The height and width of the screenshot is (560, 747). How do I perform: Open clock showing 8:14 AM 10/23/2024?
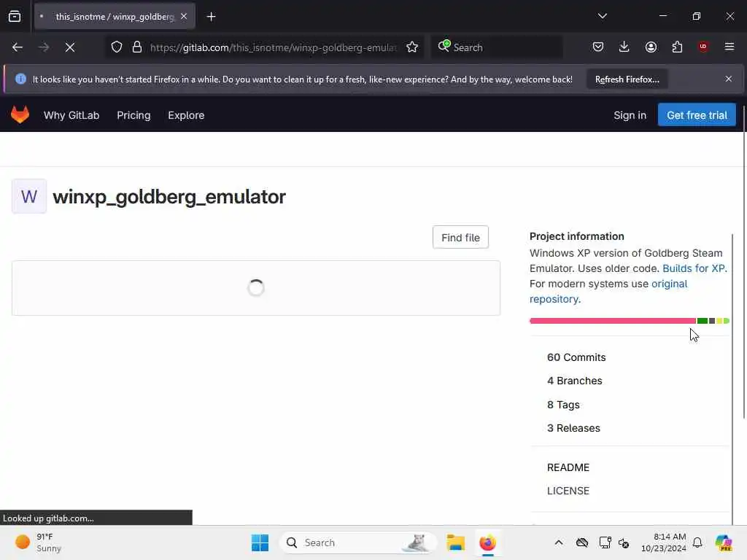(663, 542)
